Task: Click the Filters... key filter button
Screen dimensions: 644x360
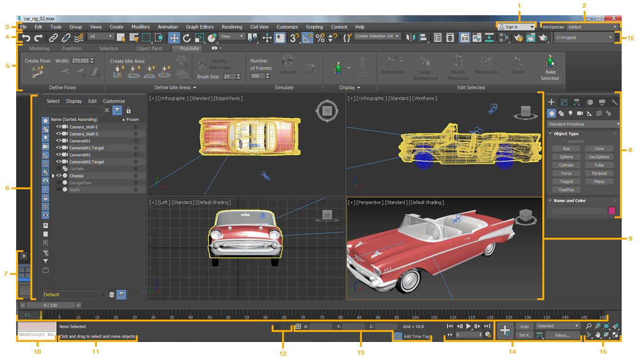Action: point(562,335)
